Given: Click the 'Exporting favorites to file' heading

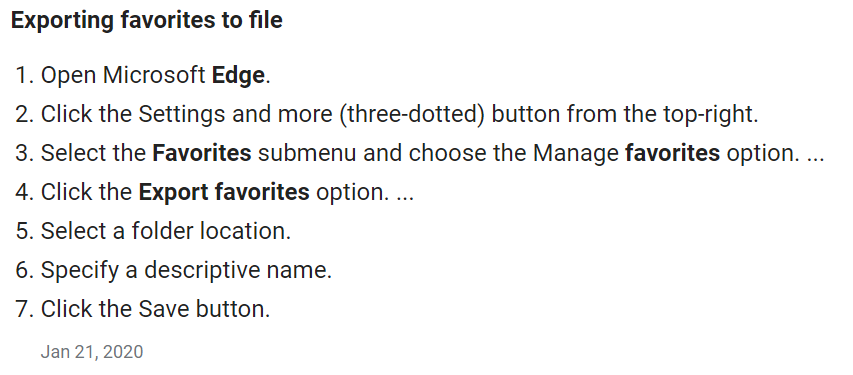Looking at the screenshot, I should [147, 20].
